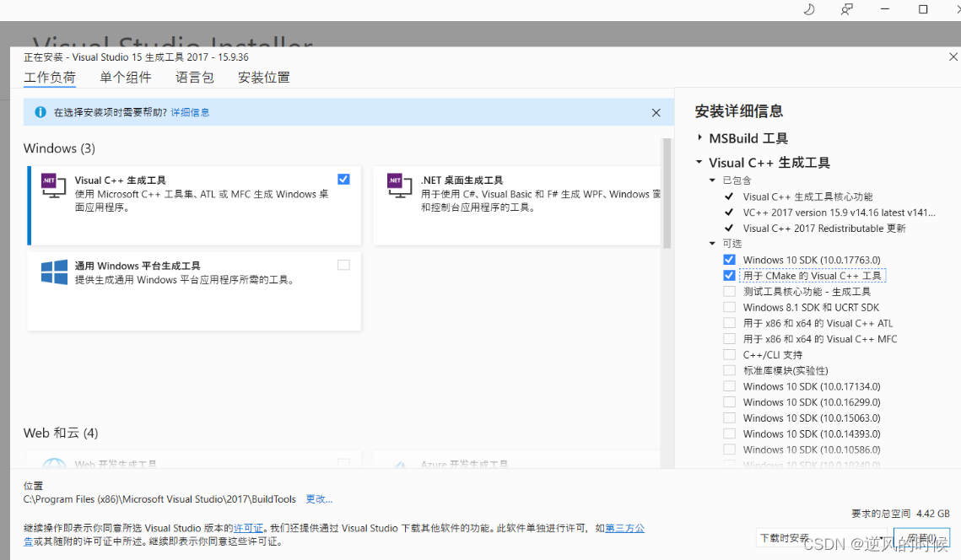This screenshot has width=961, height=560.
Task: Uncheck 用于 CMake 的 Visual C++ 工具
Action: click(729, 275)
